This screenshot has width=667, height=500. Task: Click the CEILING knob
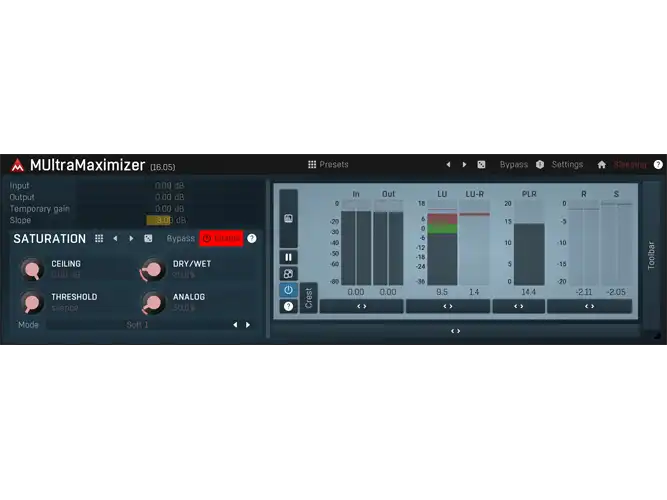(32, 269)
